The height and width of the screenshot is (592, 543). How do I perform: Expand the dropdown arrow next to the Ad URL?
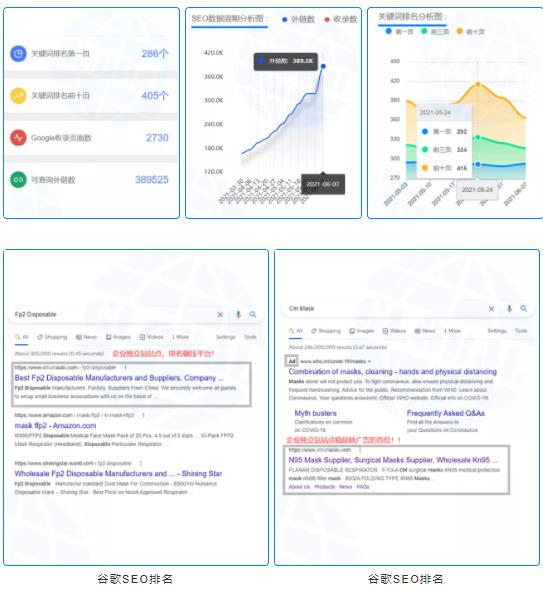tap(369, 362)
